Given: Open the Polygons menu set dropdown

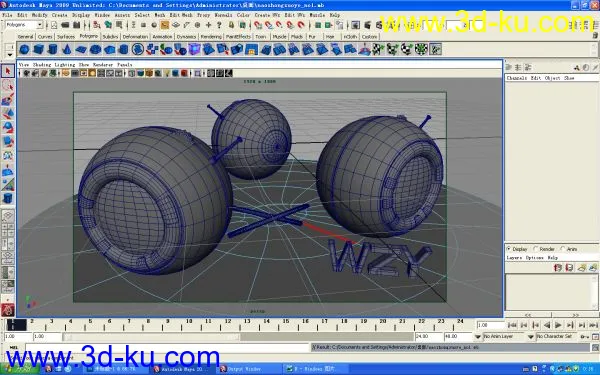Looking at the screenshot, I should [24, 25].
